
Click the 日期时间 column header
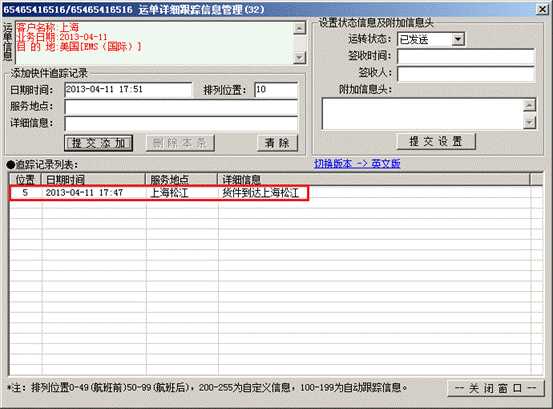pos(94,179)
